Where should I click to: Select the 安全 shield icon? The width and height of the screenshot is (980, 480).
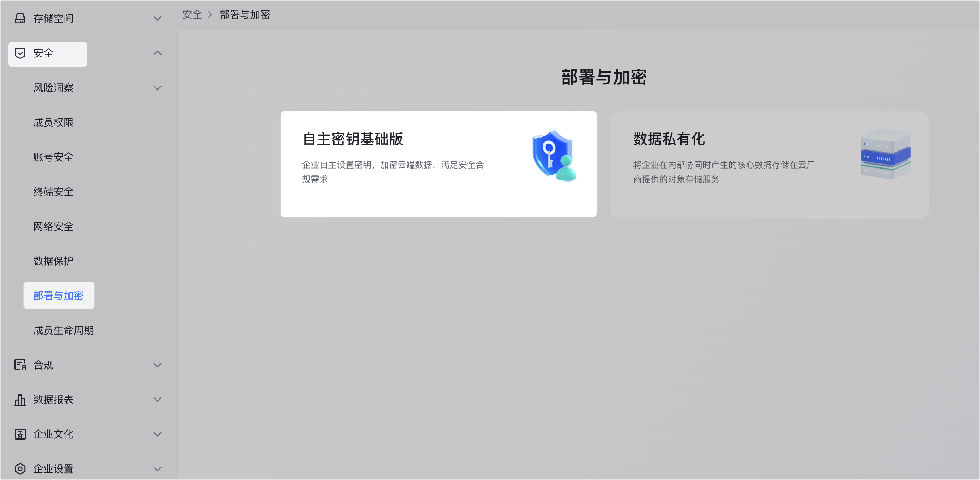[x=20, y=53]
